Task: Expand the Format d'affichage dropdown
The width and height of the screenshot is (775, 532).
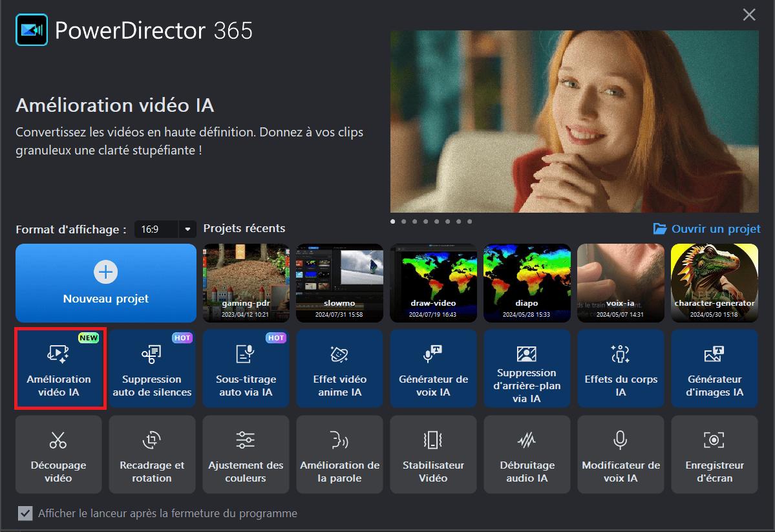Action: tap(187, 229)
